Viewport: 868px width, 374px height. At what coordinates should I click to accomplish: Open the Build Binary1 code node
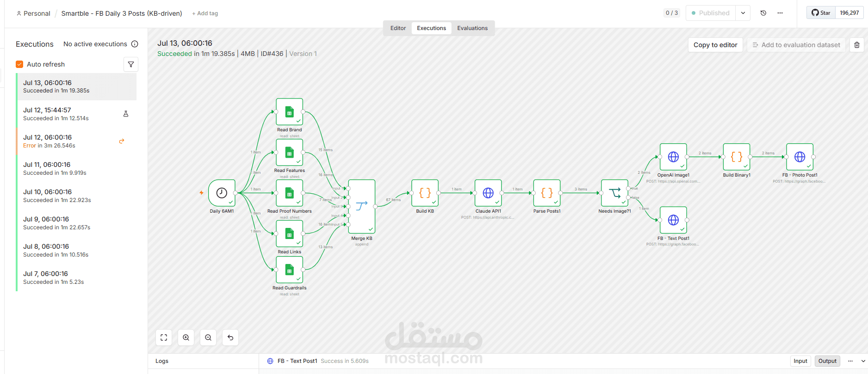(737, 157)
